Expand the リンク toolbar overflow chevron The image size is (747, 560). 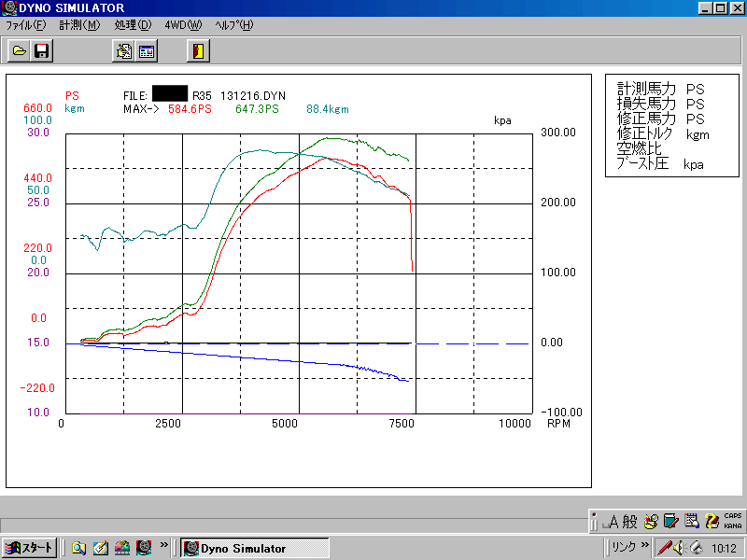click(644, 545)
